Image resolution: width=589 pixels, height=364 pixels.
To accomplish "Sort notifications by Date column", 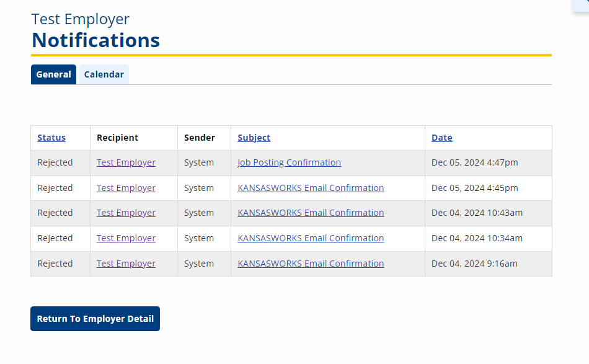I will click(x=441, y=138).
